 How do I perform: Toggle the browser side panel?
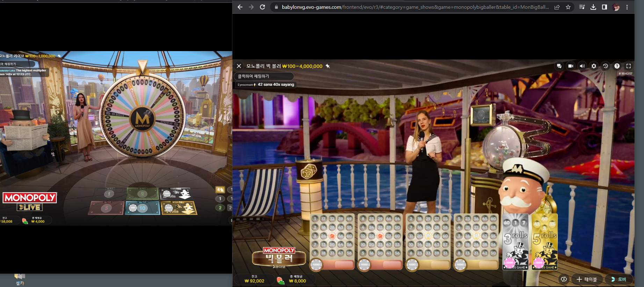[605, 7]
